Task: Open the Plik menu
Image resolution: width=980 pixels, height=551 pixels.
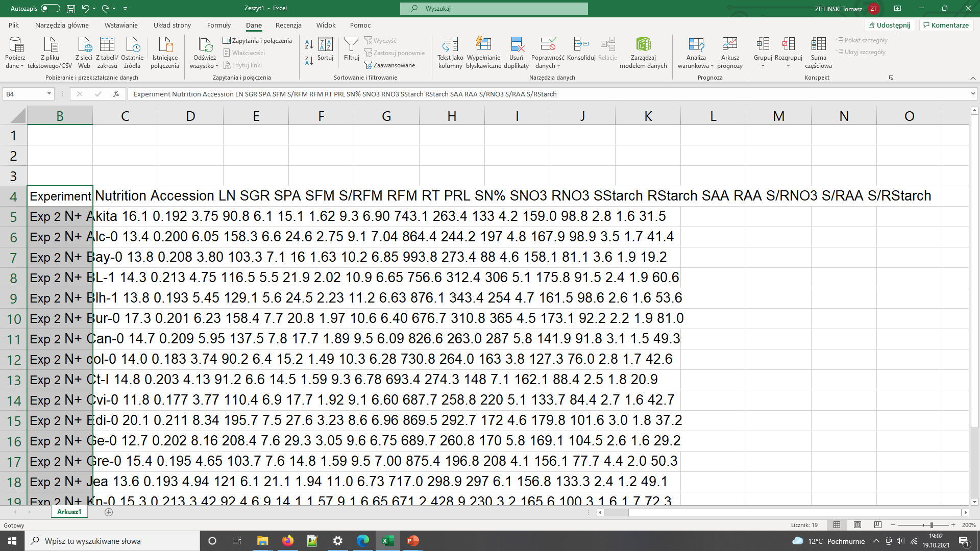Action: point(14,25)
